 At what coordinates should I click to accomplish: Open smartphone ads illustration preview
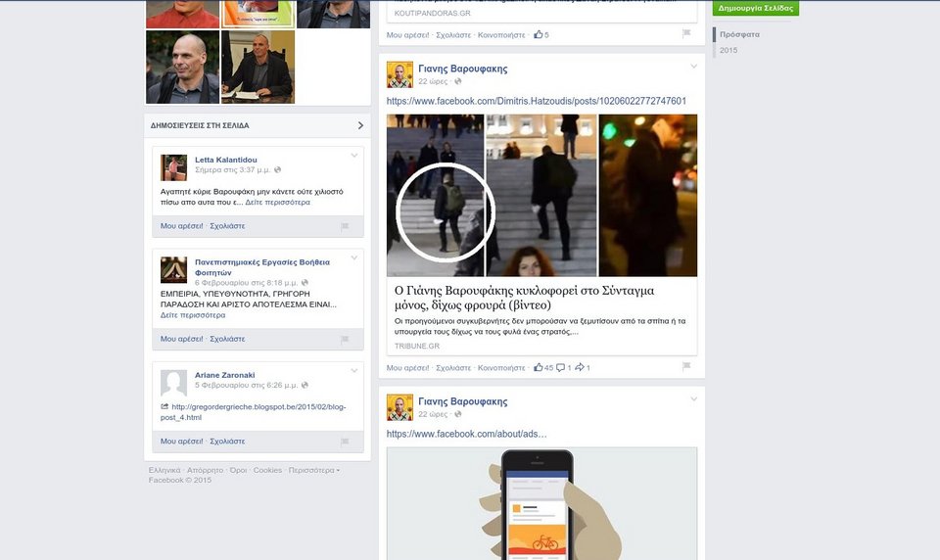(541, 503)
